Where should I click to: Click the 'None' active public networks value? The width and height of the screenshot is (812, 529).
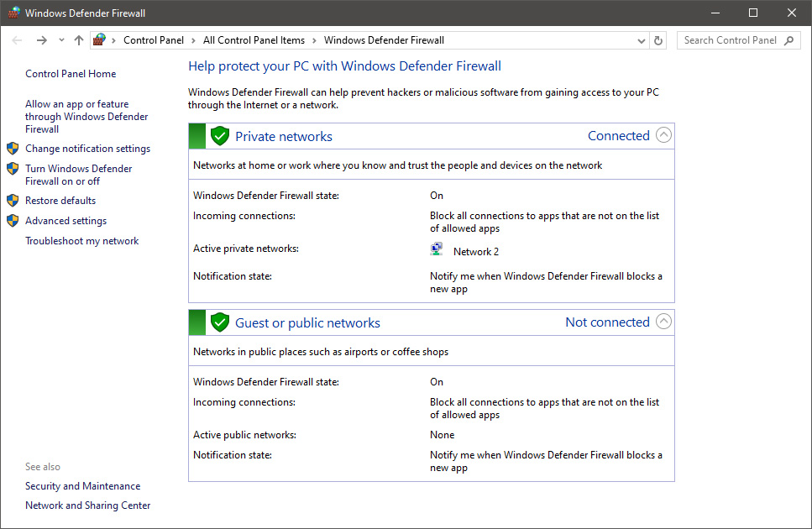point(443,435)
